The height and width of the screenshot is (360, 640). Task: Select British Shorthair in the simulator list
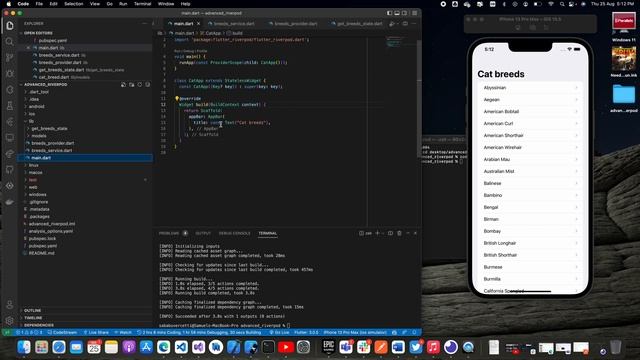tap(531, 255)
